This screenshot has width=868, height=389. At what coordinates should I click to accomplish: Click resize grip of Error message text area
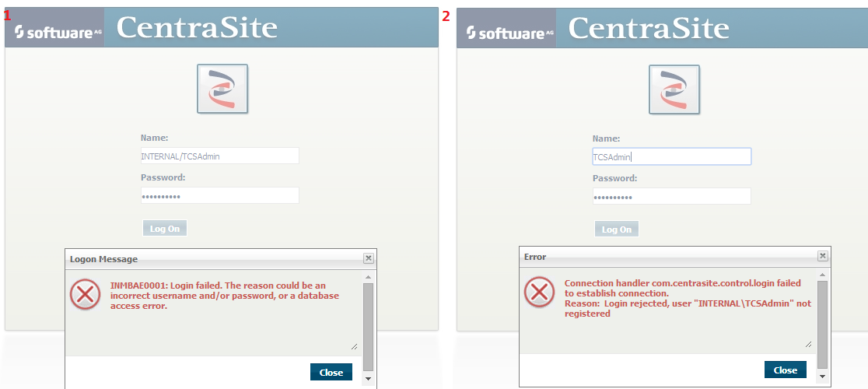click(808, 344)
